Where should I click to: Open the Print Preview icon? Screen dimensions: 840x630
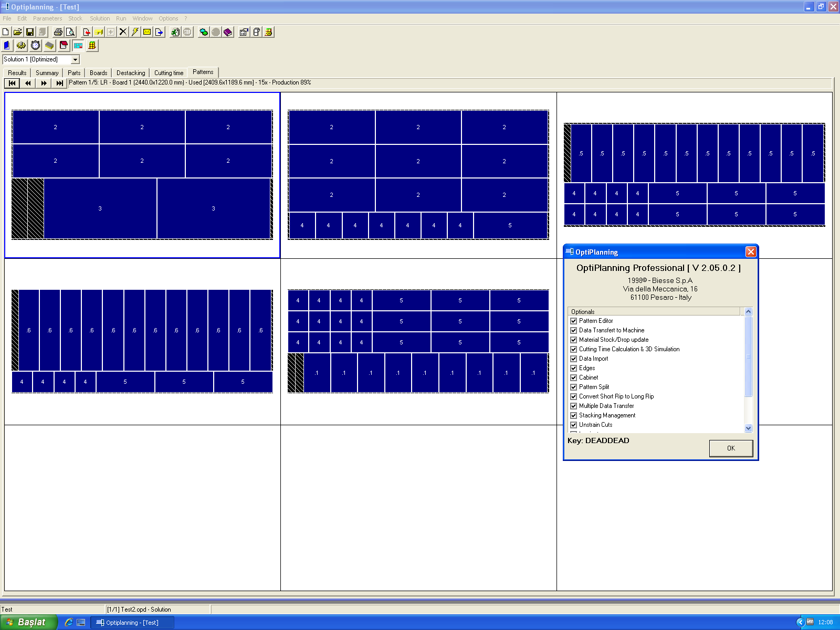(70, 32)
